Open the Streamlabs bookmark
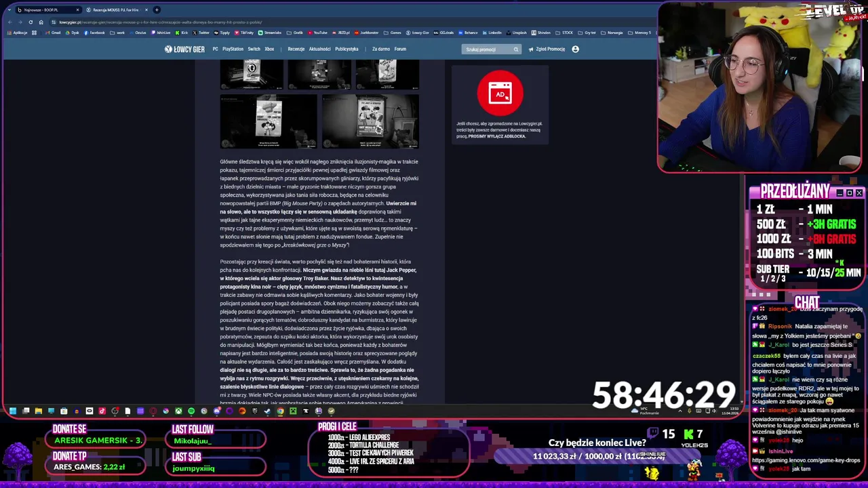 pyautogui.click(x=269, y=33)
